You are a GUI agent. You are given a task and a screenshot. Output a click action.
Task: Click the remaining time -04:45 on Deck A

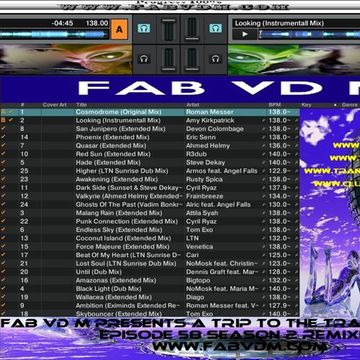(x=62, y=23)
